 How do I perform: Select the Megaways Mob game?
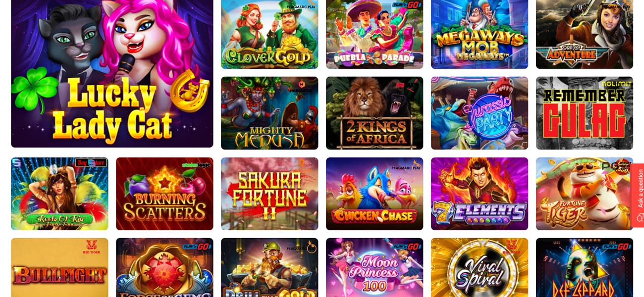coord(480,34)
